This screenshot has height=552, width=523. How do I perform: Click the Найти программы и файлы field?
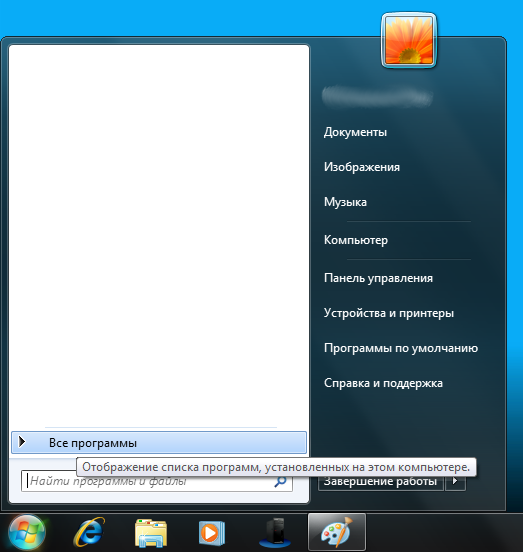tap(157, 481)
